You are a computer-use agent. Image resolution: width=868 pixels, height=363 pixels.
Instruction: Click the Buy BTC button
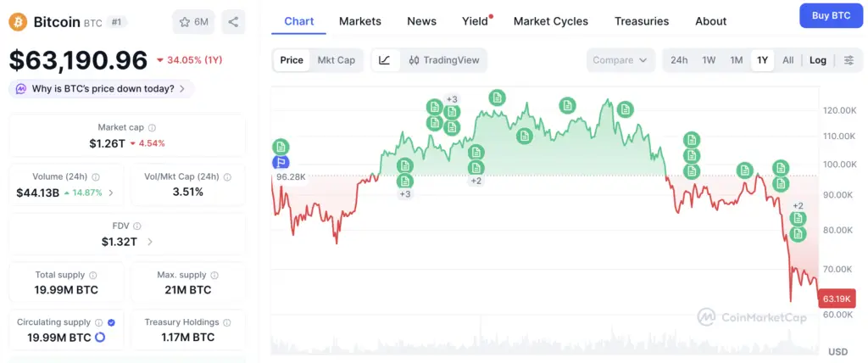click(x=830, y=15)
